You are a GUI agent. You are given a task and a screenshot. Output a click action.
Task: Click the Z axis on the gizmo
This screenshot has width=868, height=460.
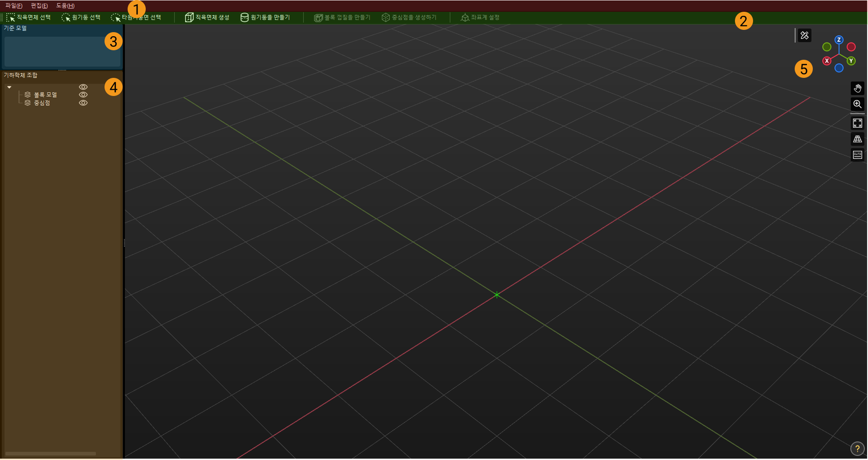coord(839,40)
